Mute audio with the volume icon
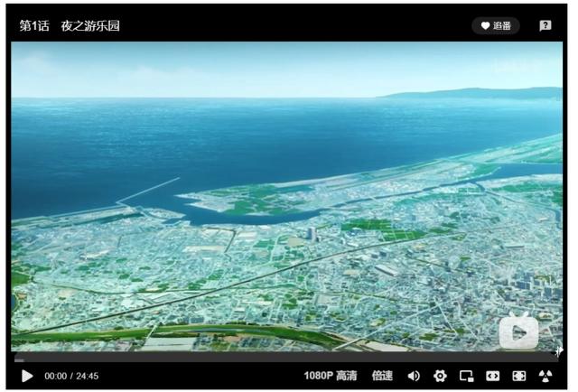The width and height of the screenshot is (578, 392). coord(414,376)
